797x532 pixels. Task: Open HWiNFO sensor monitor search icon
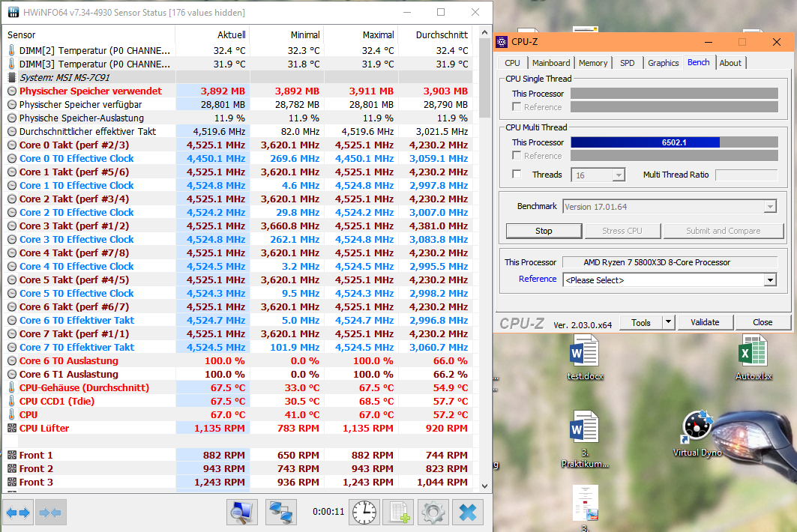(x=242, y=512)
